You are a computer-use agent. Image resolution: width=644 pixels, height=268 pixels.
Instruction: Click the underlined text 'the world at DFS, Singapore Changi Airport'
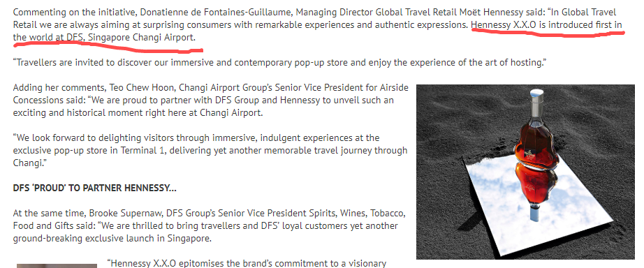coord(104,38)
